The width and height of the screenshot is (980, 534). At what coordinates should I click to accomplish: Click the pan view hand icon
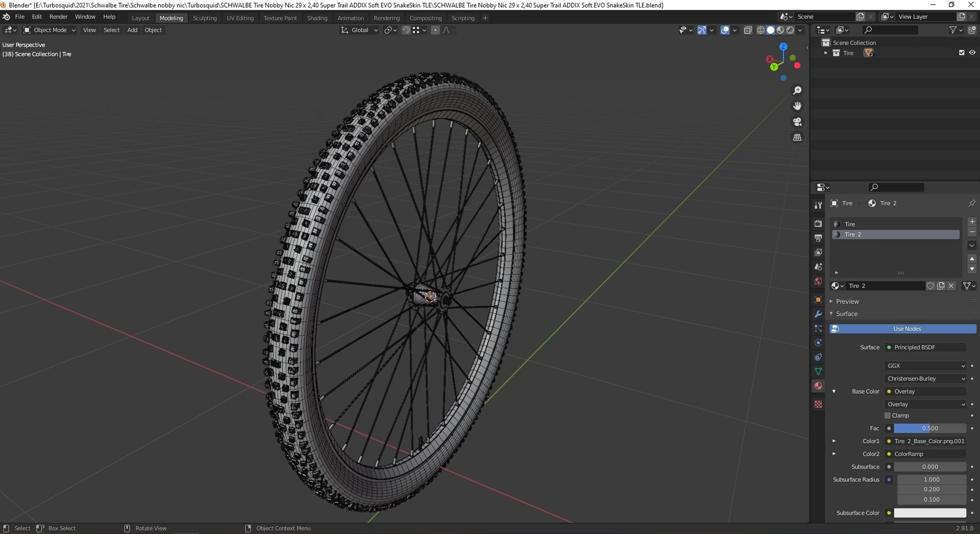pos(797,106)
